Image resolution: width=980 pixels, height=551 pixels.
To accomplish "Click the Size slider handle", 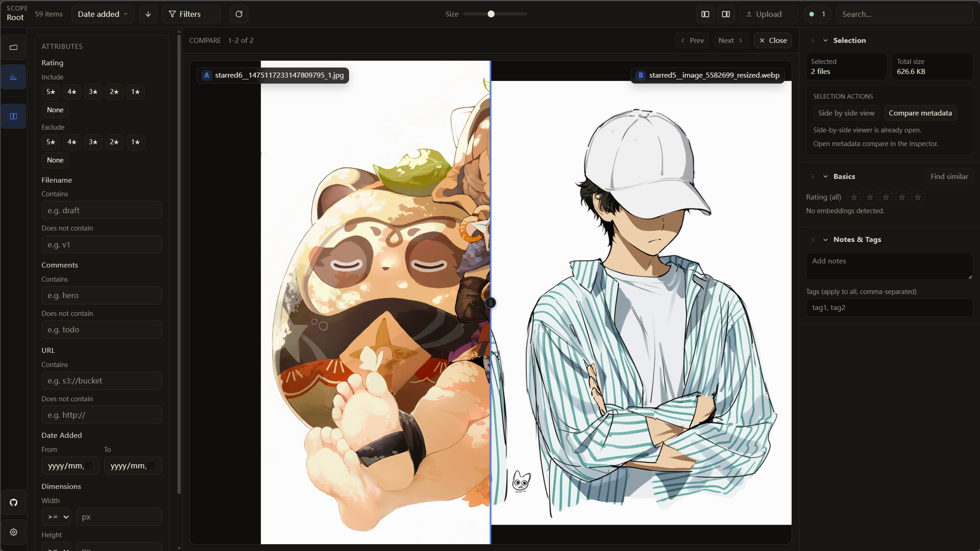I will point(491,14).
